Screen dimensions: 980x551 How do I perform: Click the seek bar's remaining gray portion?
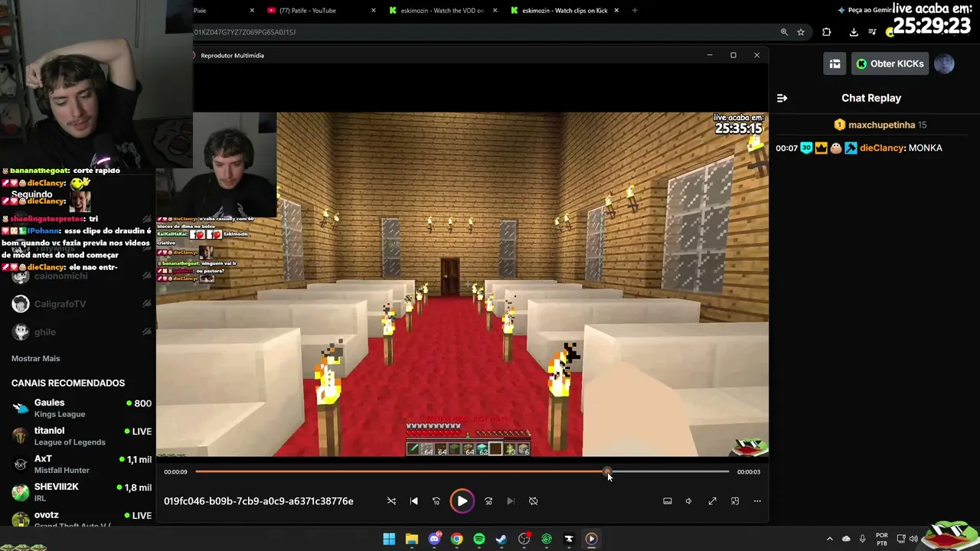click(668, 471)
